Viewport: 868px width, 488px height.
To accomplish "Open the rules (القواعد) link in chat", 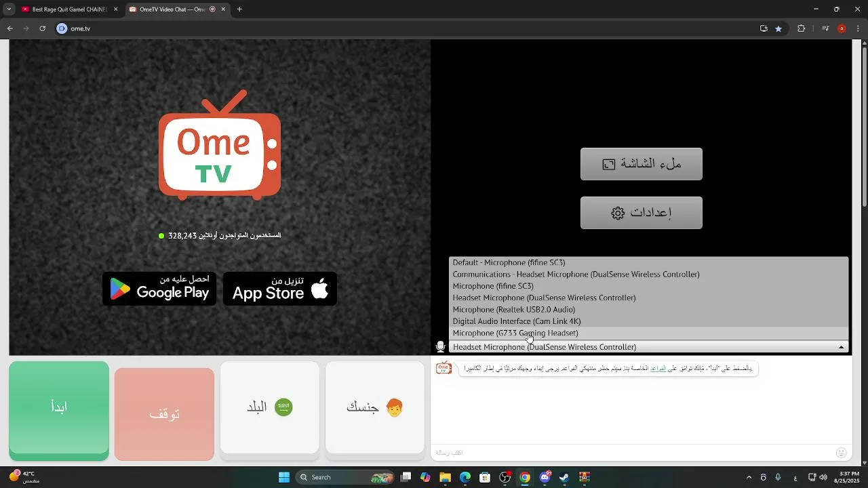I will [x=658, y=368].
